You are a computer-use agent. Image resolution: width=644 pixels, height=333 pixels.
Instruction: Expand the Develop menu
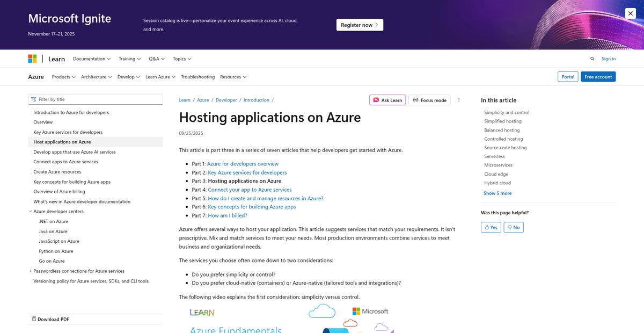(128, 77)
